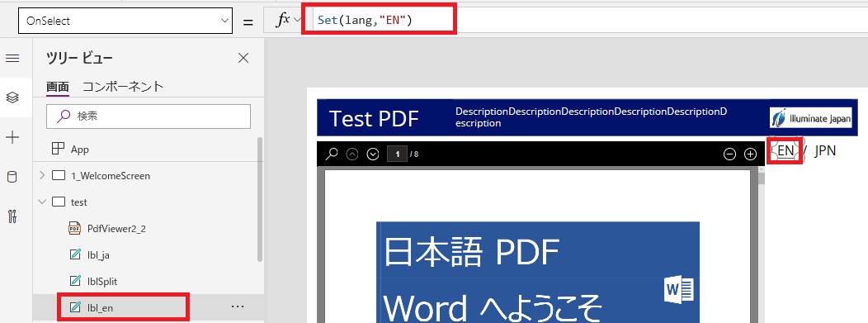
Task: Click the Illuminate Japan logo
Action: (810, 118)
